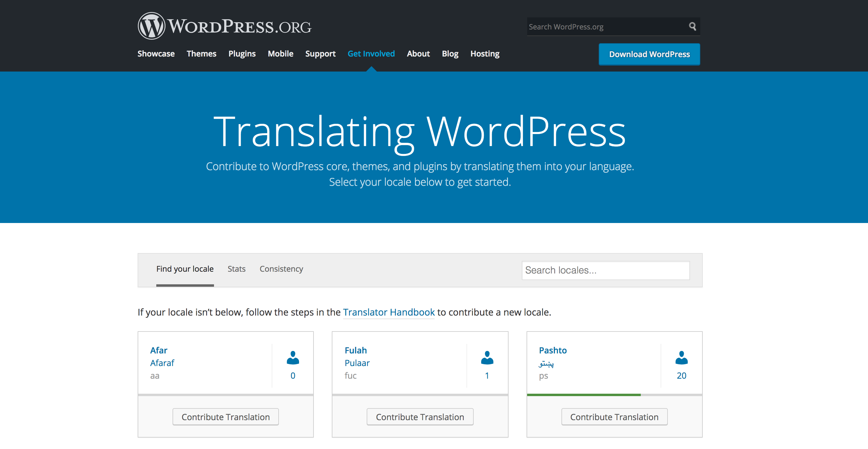
Task: Click Contribute Translation for Fulah
Action: click(x=420, y=417)
